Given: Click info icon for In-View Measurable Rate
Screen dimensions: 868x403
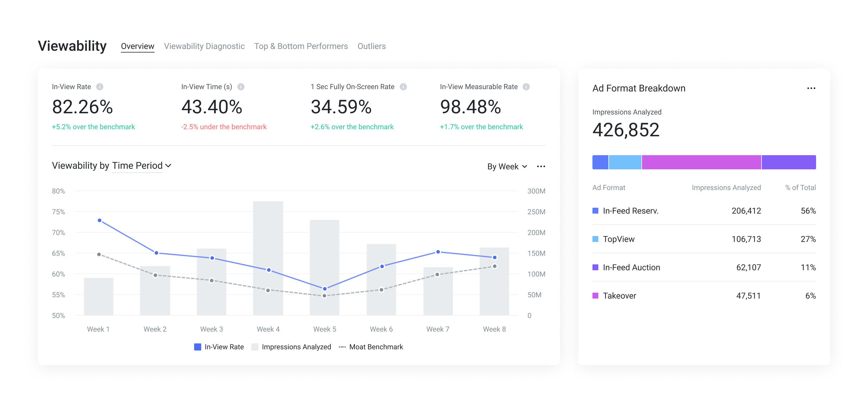Looking at the screenshot, I should 526,87.
